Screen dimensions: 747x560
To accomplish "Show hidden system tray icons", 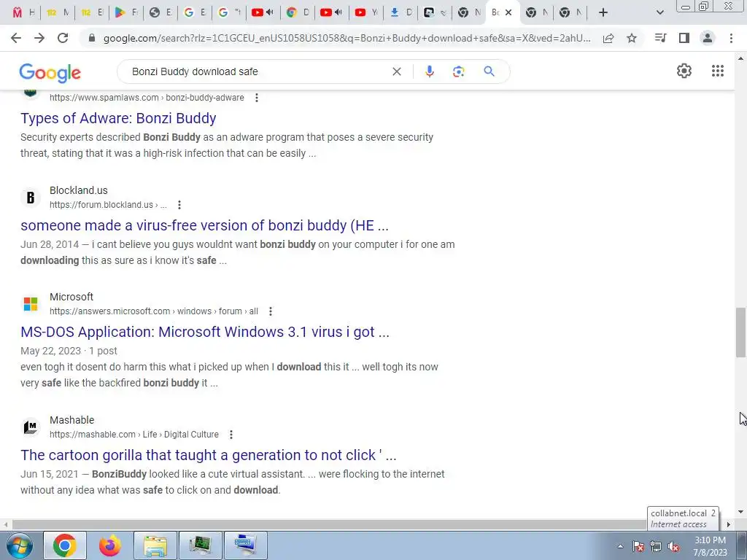I will pos(620,546).
